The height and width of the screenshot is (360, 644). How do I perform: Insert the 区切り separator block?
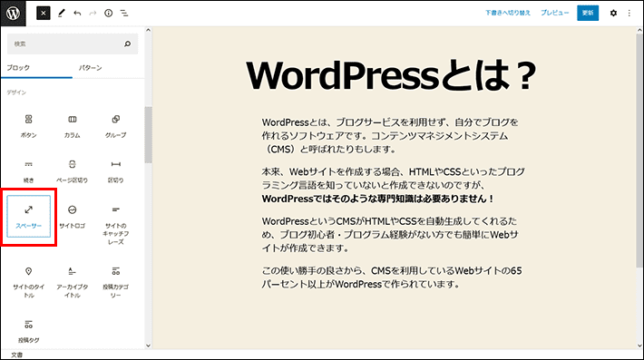coord(116,171)
